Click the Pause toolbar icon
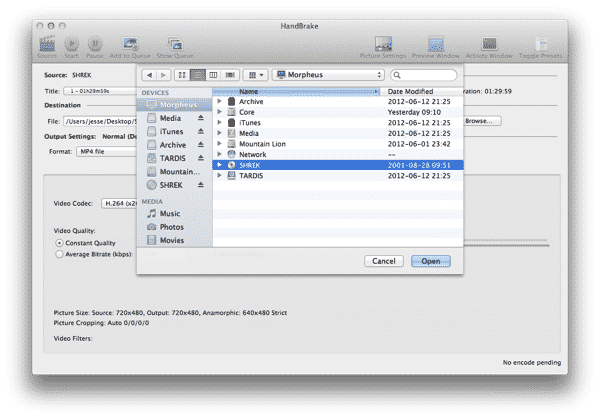This screenshot has height=419, width=600. pos(96,43)
